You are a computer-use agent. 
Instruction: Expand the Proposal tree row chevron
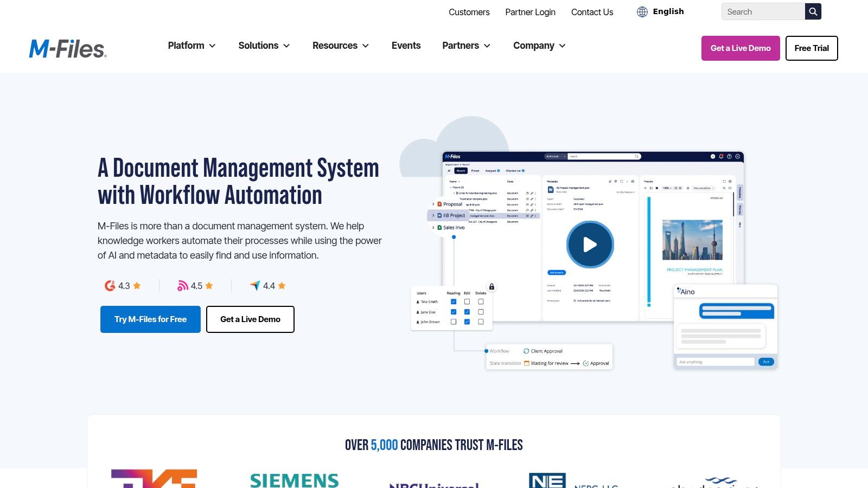point(433,204)
